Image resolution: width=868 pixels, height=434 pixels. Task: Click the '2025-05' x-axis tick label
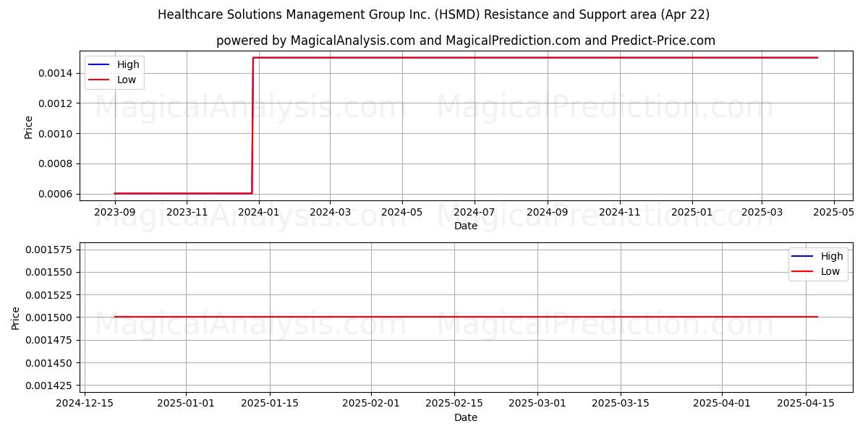833,213
